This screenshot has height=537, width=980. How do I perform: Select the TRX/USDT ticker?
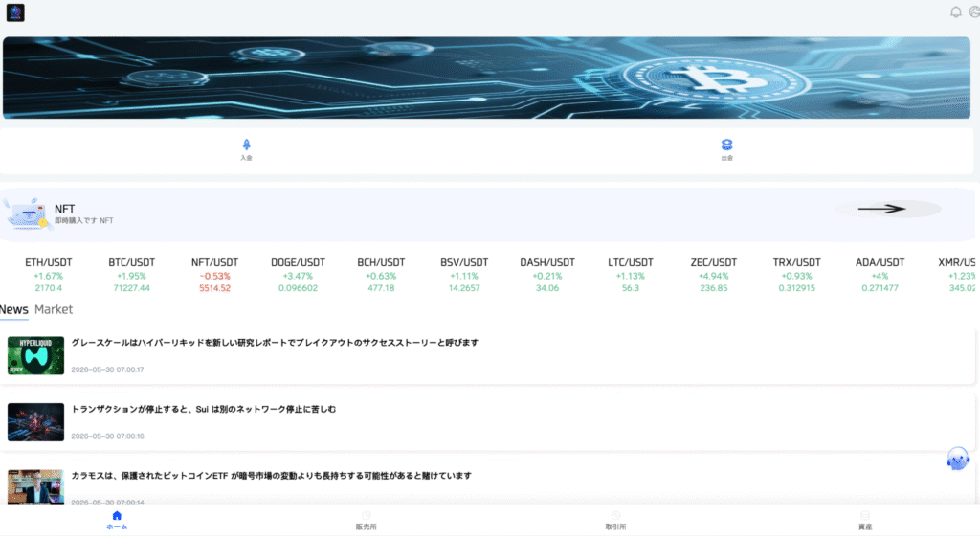point(796,275)
